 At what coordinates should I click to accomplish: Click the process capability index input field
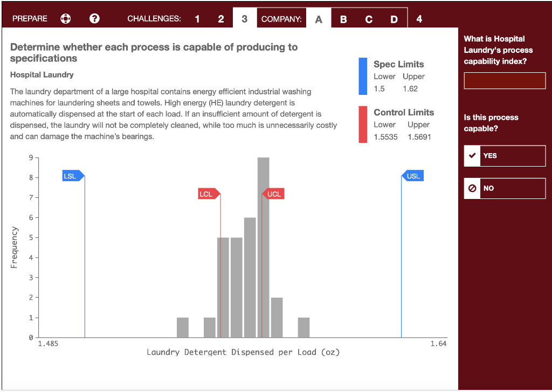coord(505,81)
